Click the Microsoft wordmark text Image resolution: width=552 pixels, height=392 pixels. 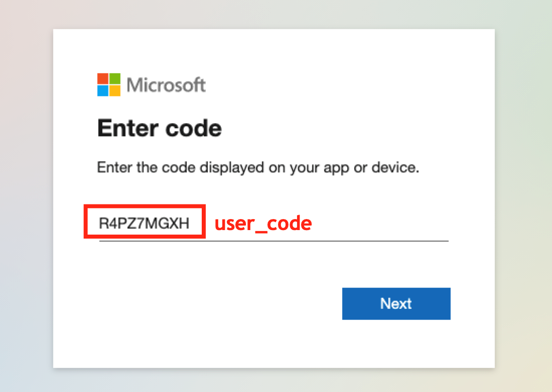click(166, 85)
